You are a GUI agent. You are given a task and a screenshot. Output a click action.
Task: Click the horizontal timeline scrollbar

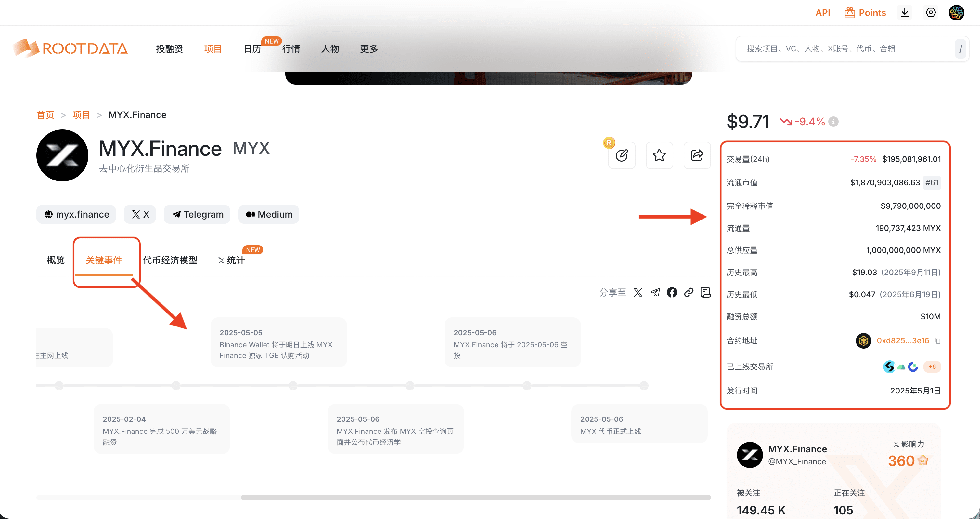click(x=476, y=497)
